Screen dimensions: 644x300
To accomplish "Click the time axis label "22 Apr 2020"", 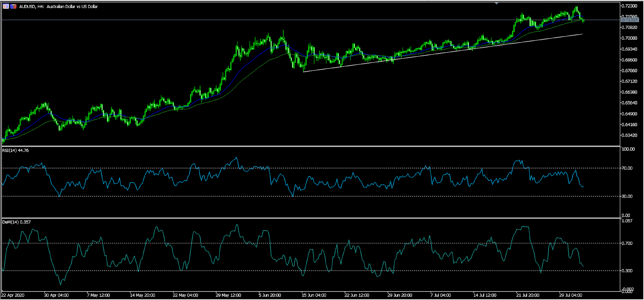I will pos(12,295).
